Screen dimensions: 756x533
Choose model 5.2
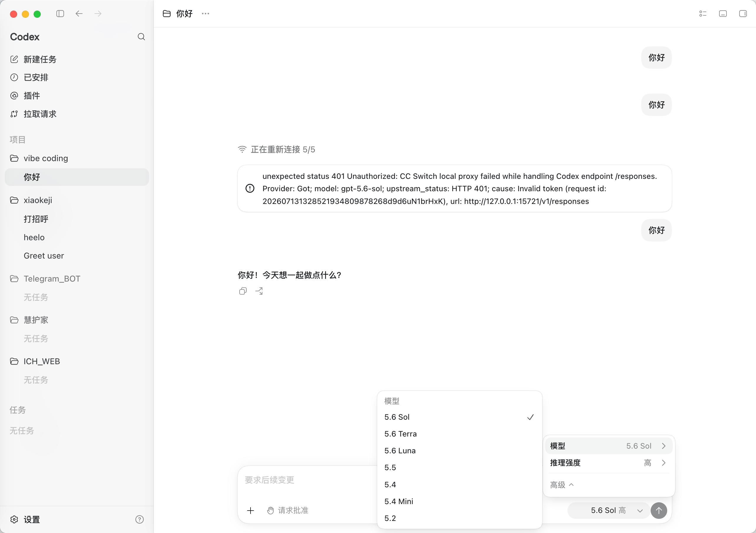(459, 518)
